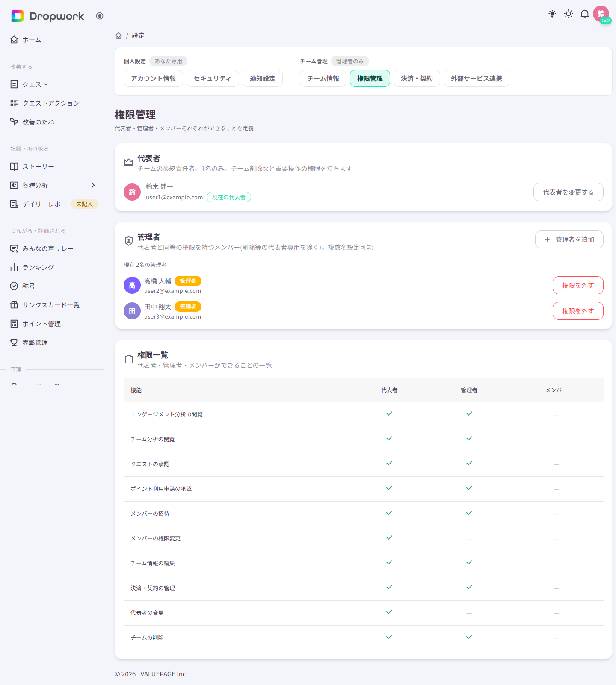Click the 現在の代表者 badge

point(229,197)
